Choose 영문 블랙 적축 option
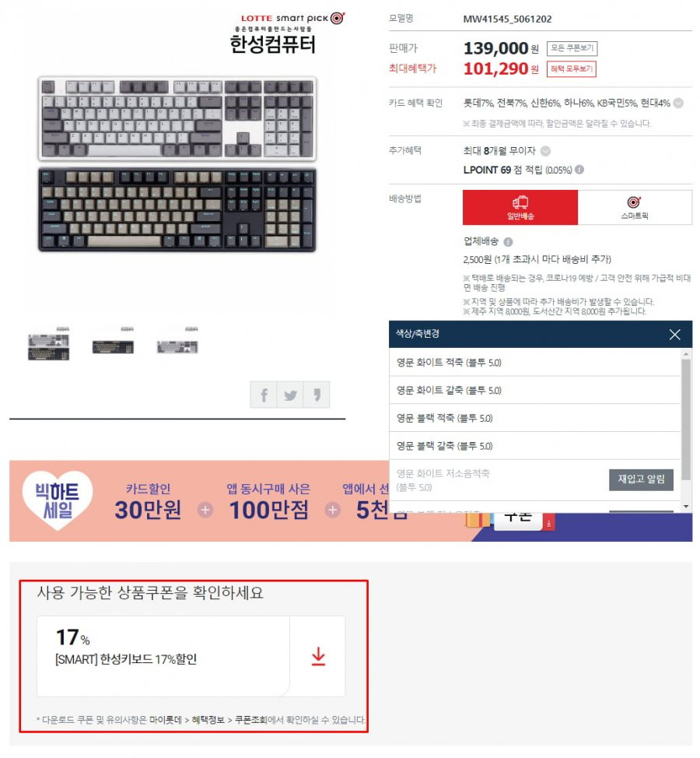 pyautogui.click(x=534, y=418)
